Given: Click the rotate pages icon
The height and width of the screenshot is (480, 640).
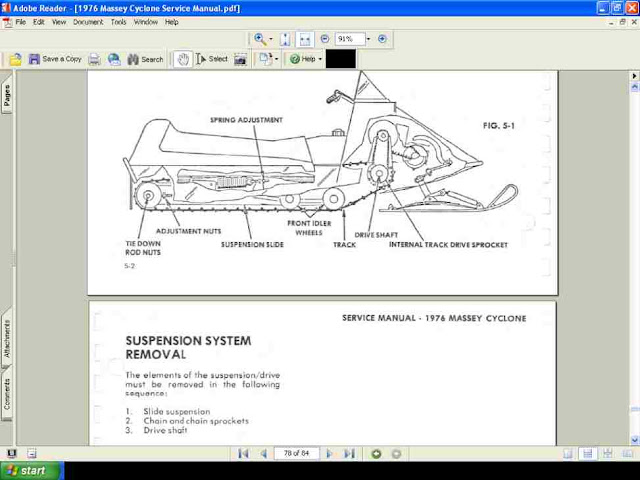Looking at the screenshot, I should 265,60.
